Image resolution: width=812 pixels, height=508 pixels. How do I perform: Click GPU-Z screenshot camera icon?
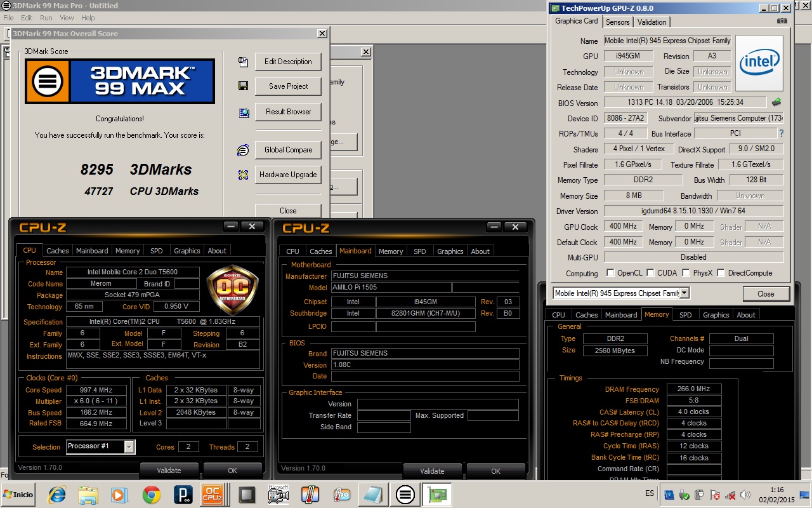782,21
